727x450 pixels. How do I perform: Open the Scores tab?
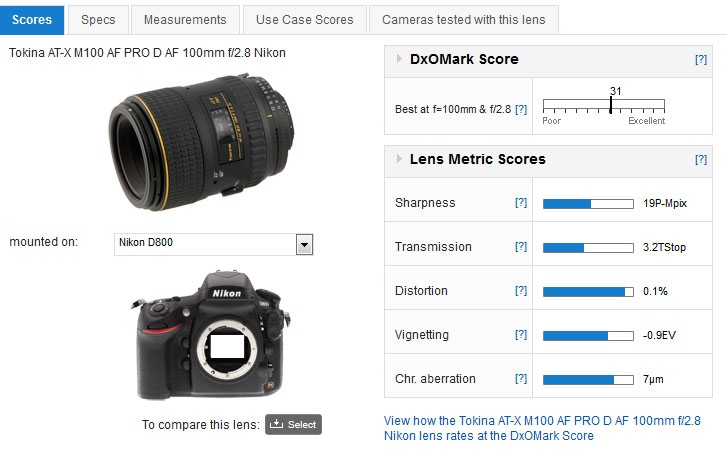(x=32, y=20)
